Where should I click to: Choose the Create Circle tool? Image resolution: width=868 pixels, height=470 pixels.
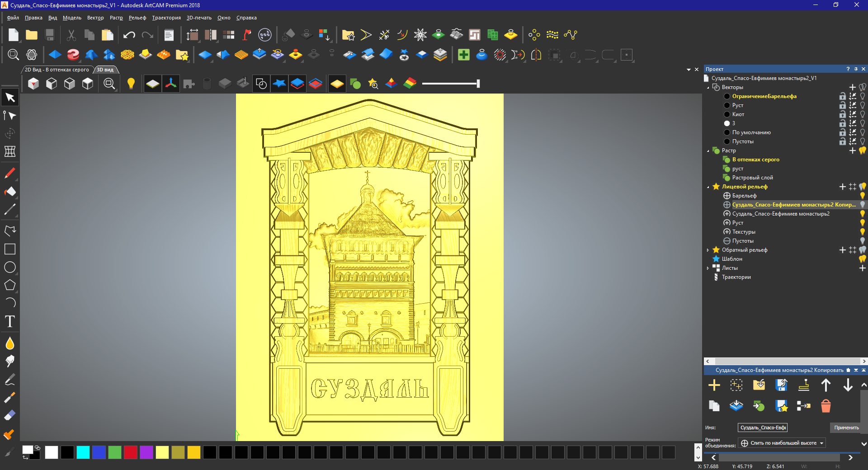coord(10,267)
